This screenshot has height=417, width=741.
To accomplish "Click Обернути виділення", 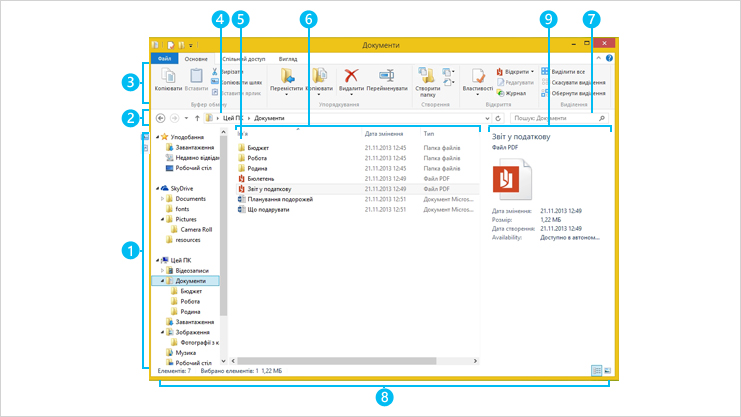I will 573,93.
